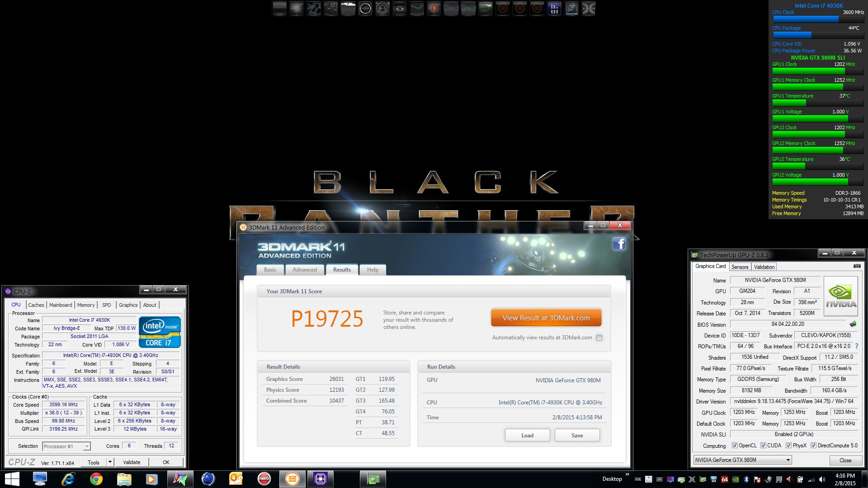The image size is (868, 488).
Task: Open the recycle bin dock icon
Action: pos(399,9)
